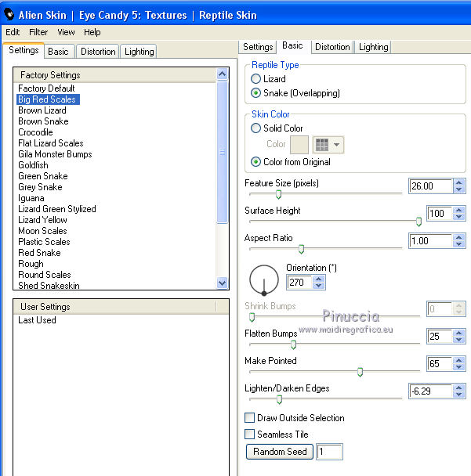
Task: Select Factory Default preset
Action: 46,88
